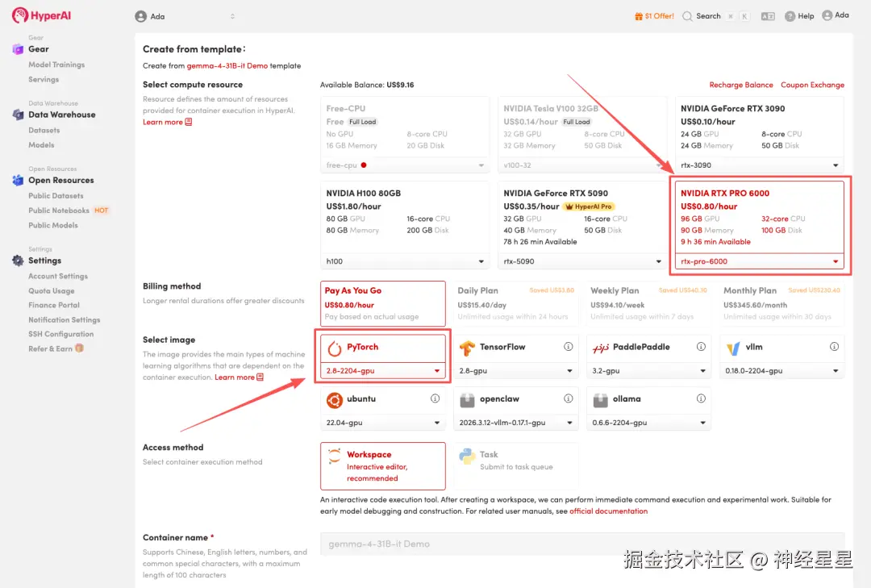Show vllm image info icon
Viewport: 871px width, 588px height.
pyautogui.click(x=835, y=346)
